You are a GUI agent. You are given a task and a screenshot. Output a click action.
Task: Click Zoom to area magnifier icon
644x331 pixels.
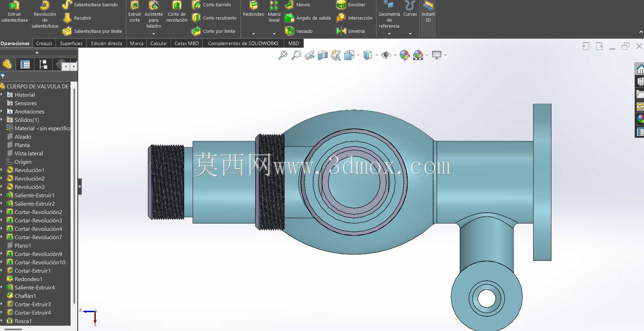click(x=296, y=55)
